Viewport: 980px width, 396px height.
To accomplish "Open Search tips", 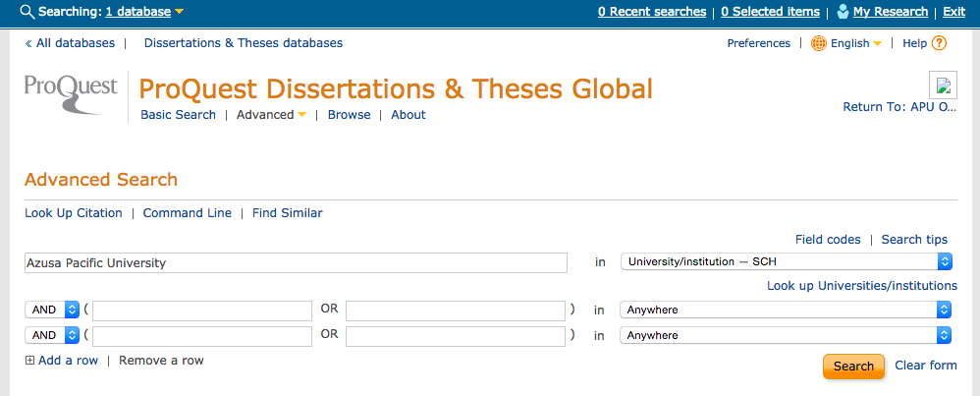I will [914, 240].
